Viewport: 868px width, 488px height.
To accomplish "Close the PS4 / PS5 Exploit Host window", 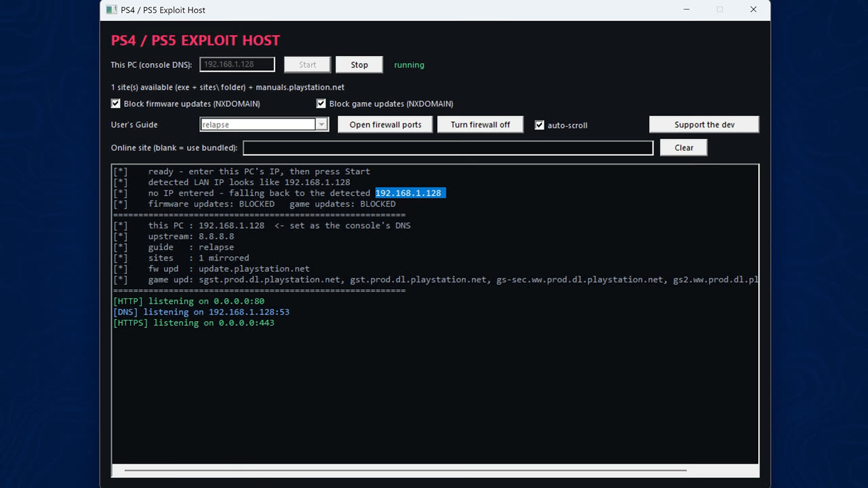I will (x=753, y=9).
